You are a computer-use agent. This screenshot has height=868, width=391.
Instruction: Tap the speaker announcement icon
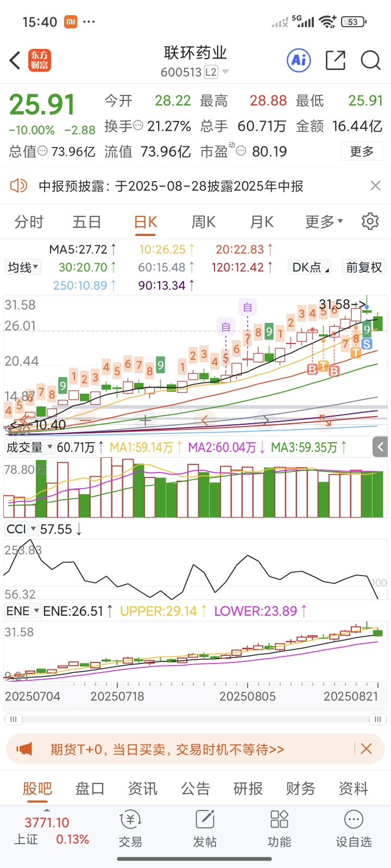[18, 186]
